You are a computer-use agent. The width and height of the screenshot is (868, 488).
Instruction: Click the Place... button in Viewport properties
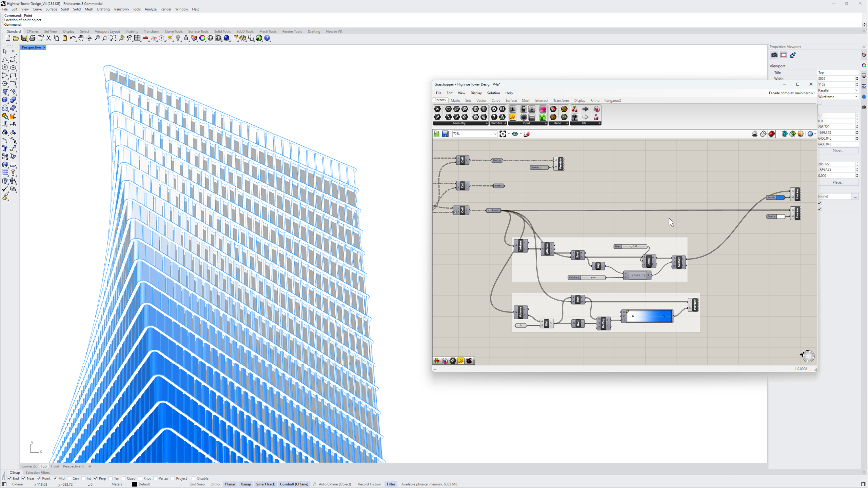pos(838,151)
